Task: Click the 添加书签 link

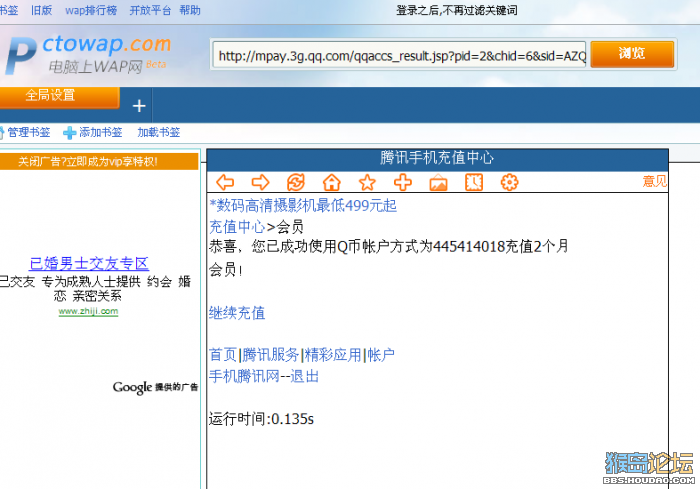Action: (x=100, y=132)
